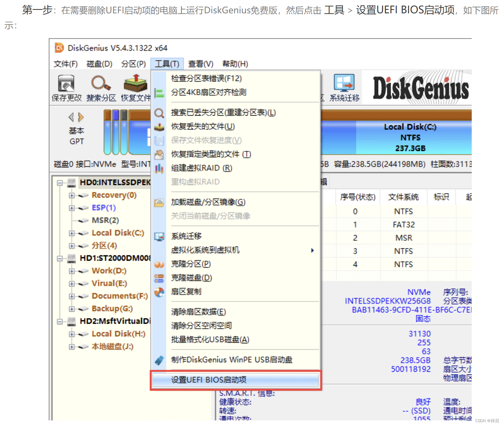The width and height of the screenshot is (504, 426).
Task: Click the icon beside 加载磁盘/分区镜像
Action: (159, 202)
